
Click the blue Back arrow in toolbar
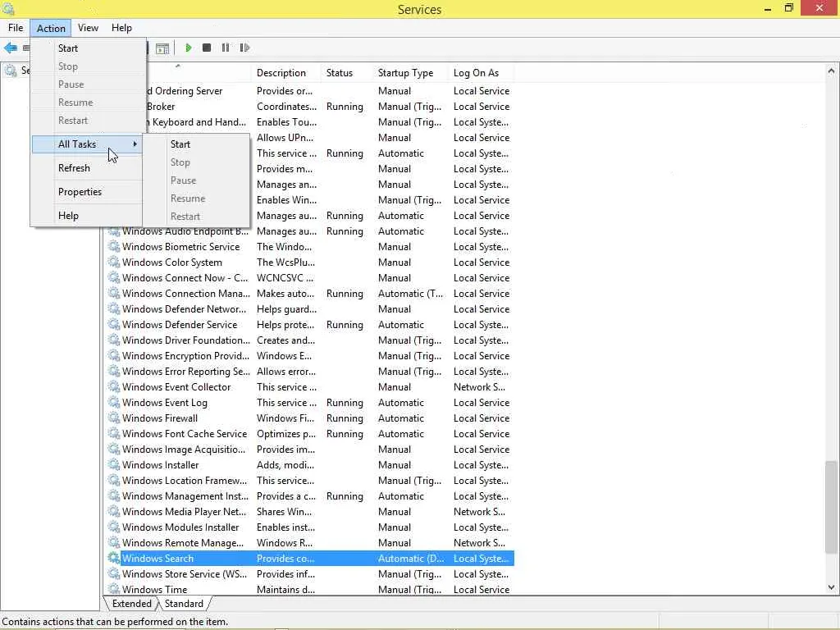tap(10, 48)
